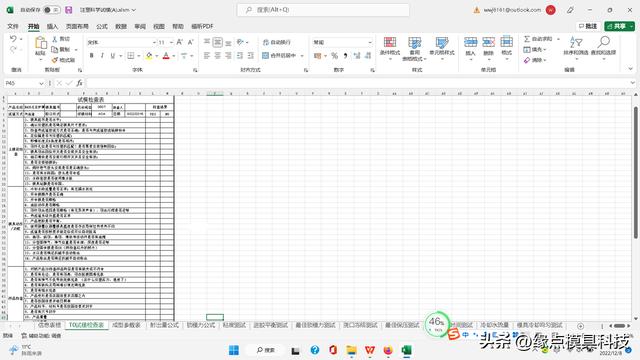The width and height of the screenshot is (640, 360).
Task: Open Firefox from the taskbar
Action: pos(388,350)
